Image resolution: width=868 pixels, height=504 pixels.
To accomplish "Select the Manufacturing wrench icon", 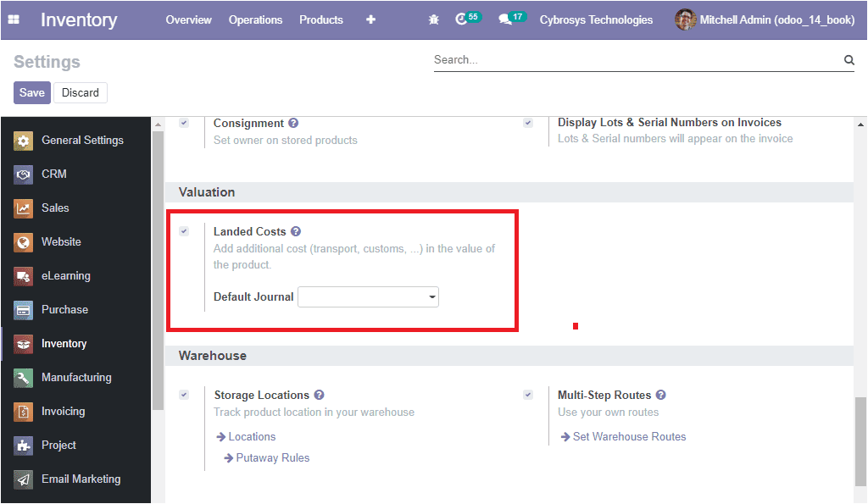I will point(23,378).
